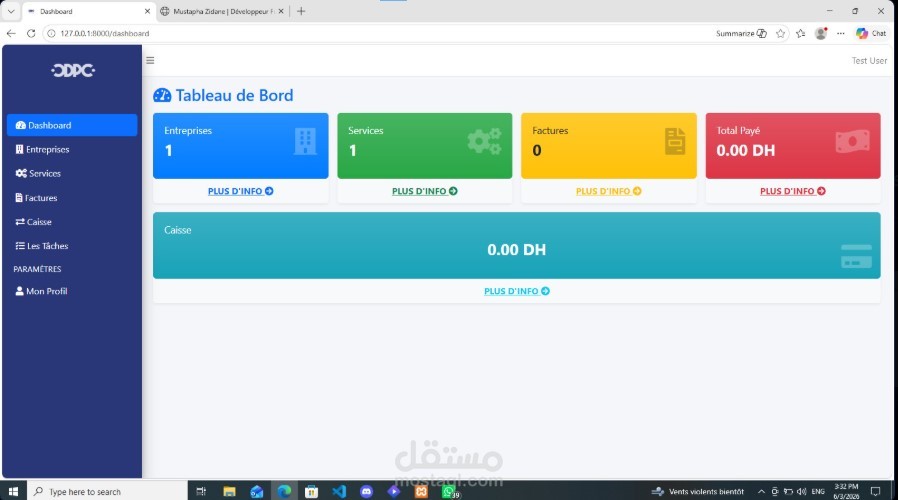Open XAMPP from the taskbar
The width and height of the screenshot is (898, 500).
(x=421, y=491)
